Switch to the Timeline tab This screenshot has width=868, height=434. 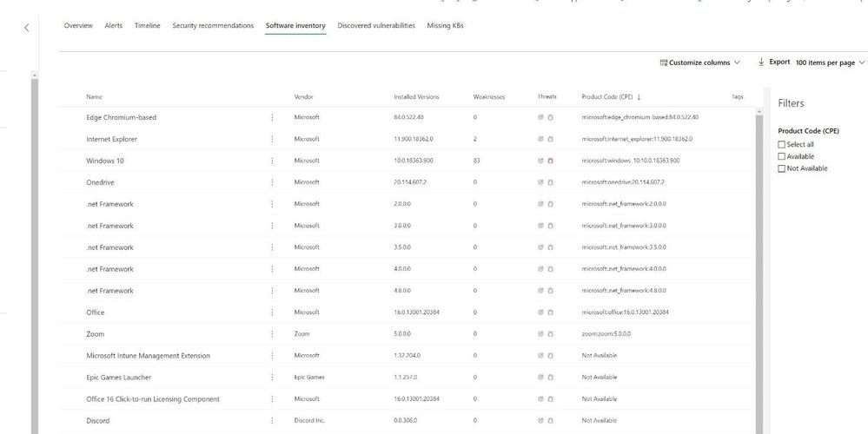click(x=147, y=25)
